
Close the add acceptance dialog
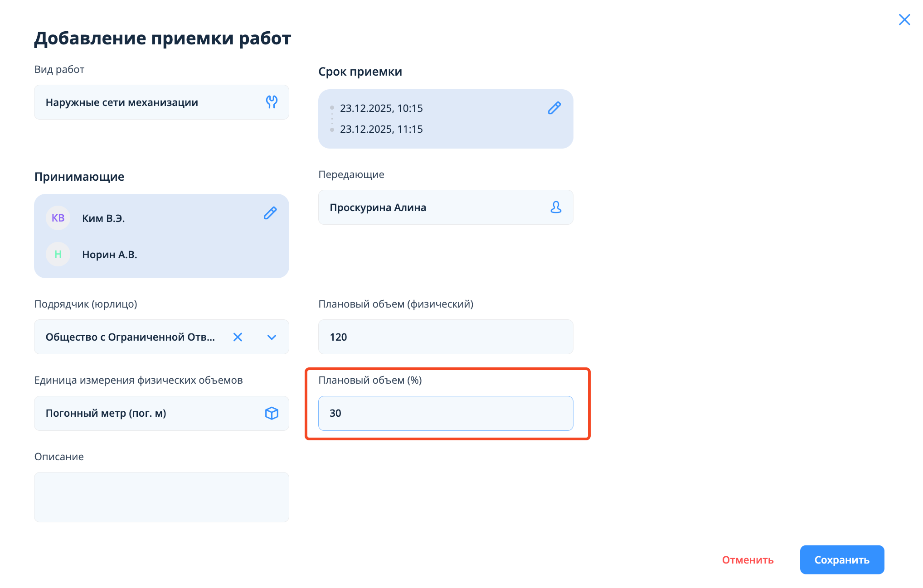(x=904, y=19)
